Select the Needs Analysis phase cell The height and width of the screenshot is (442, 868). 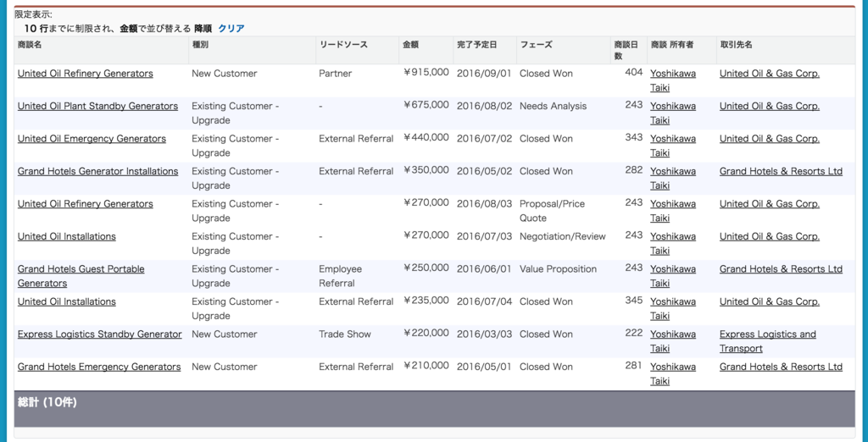553,106
